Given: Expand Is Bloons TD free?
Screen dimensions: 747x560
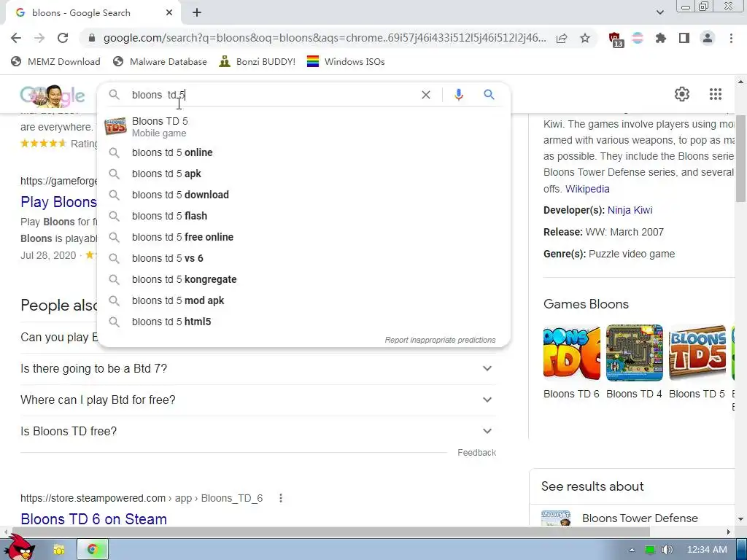Looking at the screenshot, I should coord(258,432).
